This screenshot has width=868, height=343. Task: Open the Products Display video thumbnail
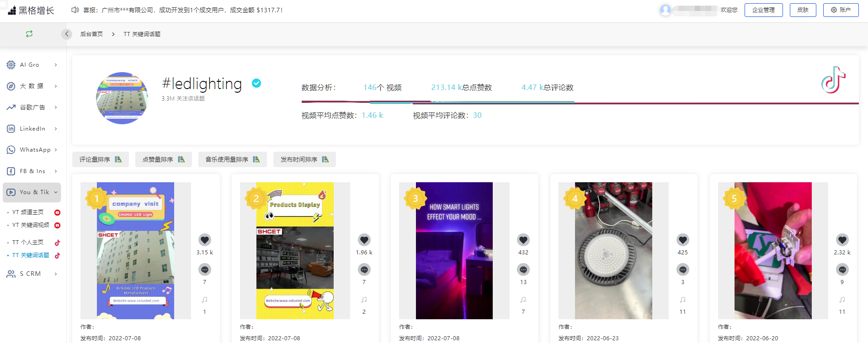click(x=295, y=250)
